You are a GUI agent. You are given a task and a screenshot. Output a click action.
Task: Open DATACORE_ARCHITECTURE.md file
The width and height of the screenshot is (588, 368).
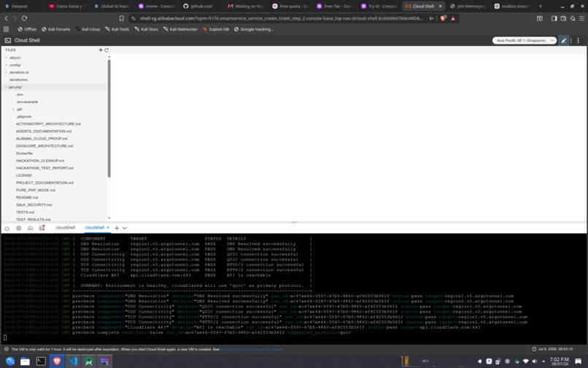[x=45, y=146]
